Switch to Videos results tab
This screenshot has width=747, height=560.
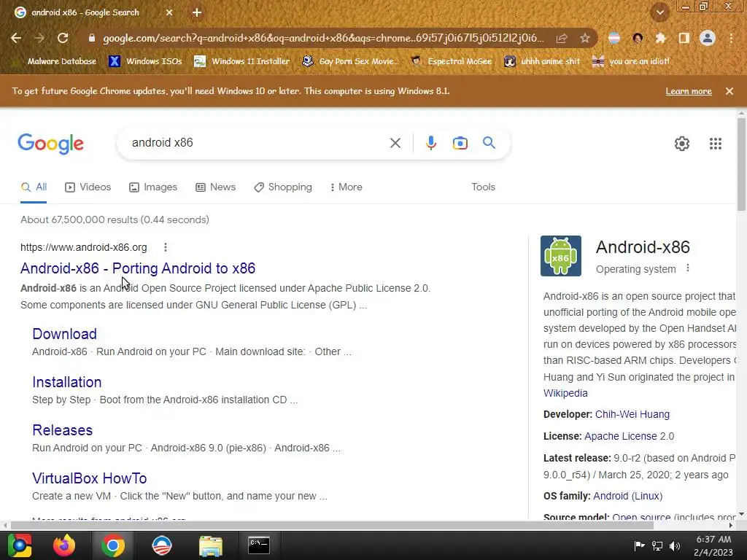click(x=88, y=187)
